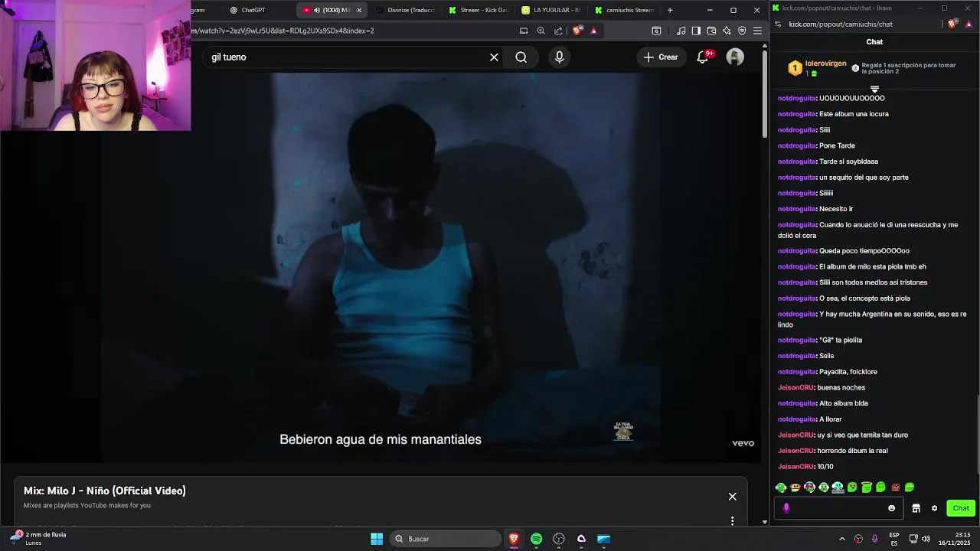Open Brave Shields in Kick chat window
Viewport: 980px width, 551px height.
point(952,24)
